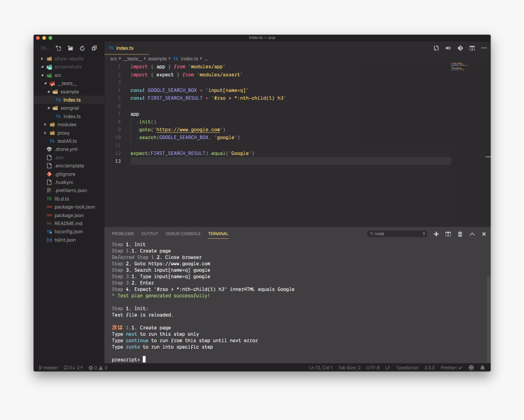Click the go back/forward navigation icon
The width and height of the screenshot is (524, 420).
click(448, 48)
